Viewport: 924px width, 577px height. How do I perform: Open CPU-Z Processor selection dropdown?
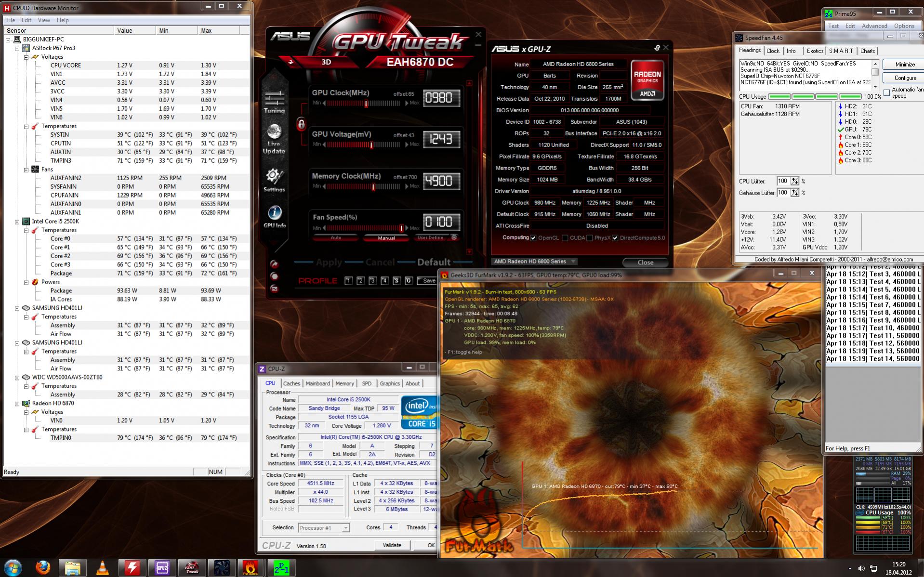tap(324, 528)
